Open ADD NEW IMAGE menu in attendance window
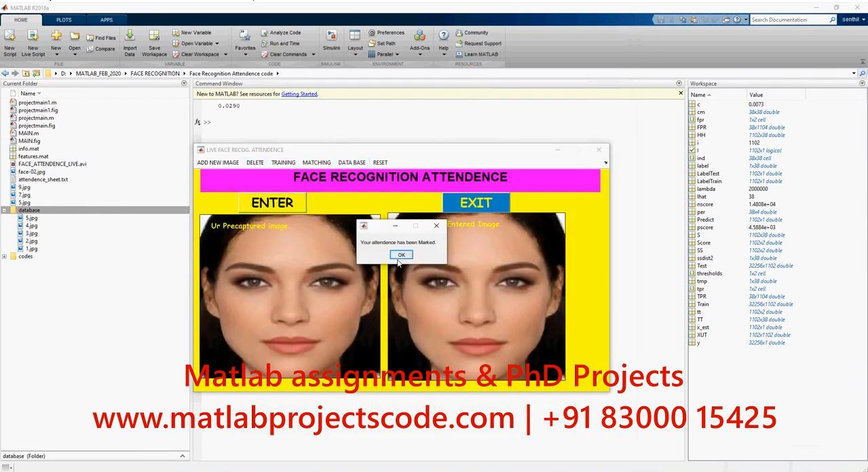868x472 pixels. pos(218,163)
